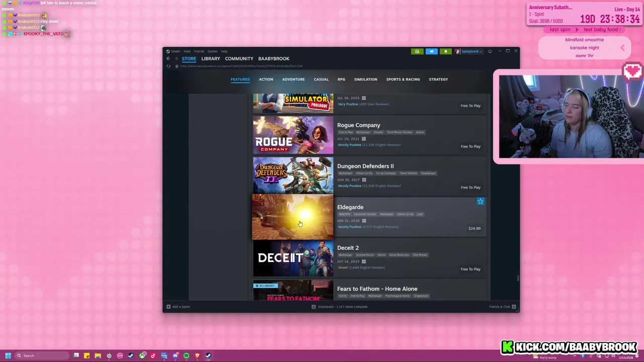The image size is (644, 362).
Task: Click the Eldegarde game thumbnail
Action: (x=293, y=217)
